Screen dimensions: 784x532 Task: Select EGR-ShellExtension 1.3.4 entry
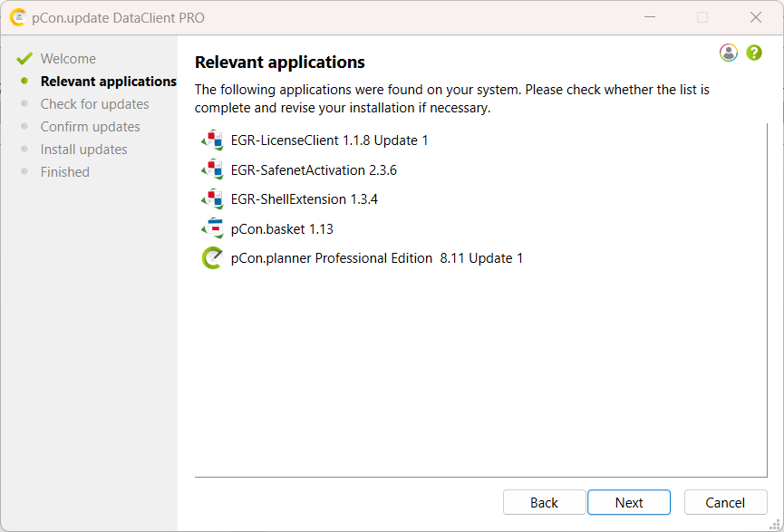click(304, 199)
